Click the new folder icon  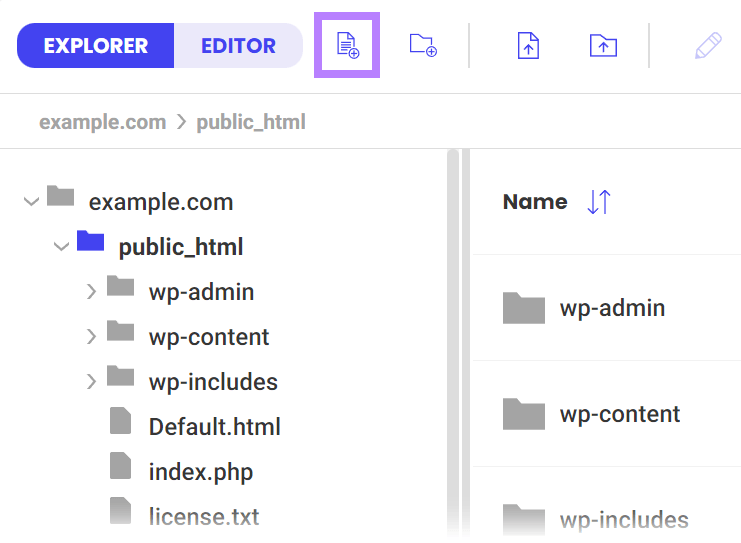click(x=423, y=45)
